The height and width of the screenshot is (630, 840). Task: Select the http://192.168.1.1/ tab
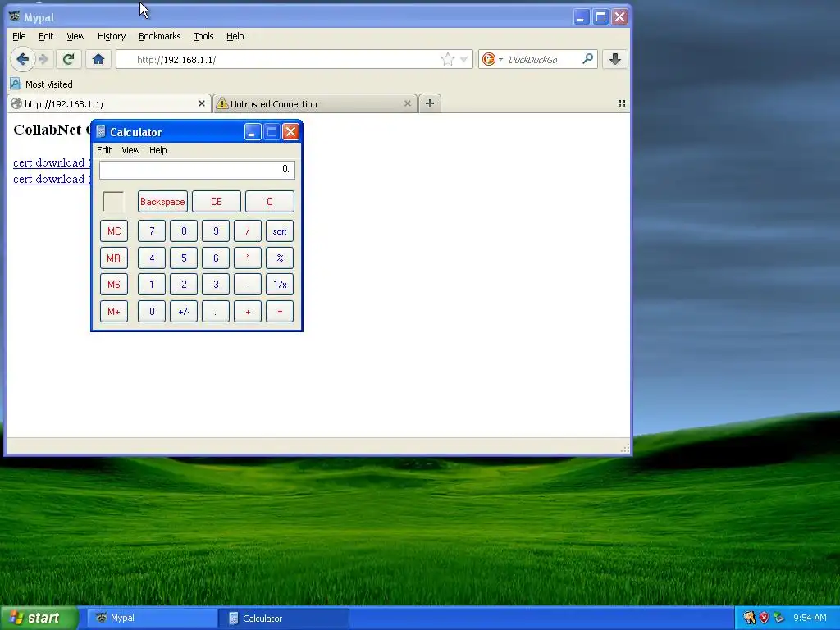109,103
